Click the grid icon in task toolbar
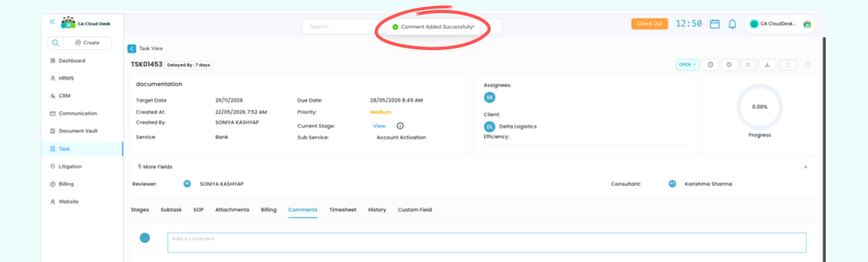 pos(748,65)
